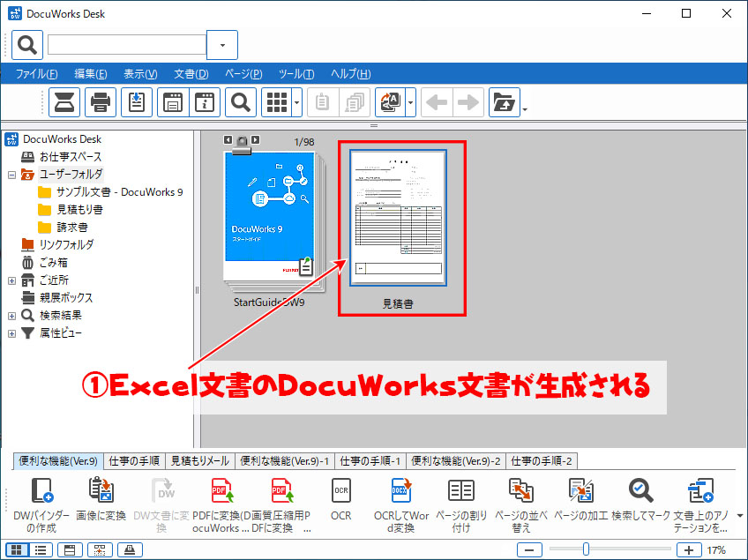Open the toolbar overflow arrow after folder icon
Screen dimensions: 748x560
click(525, 109)
